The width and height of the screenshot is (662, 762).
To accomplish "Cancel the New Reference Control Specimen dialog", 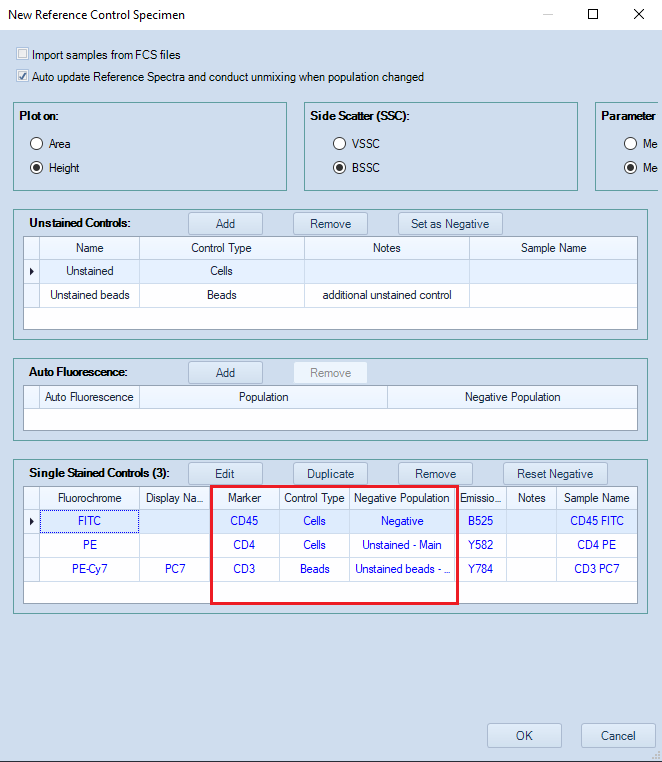I will [x=618, y=735].
